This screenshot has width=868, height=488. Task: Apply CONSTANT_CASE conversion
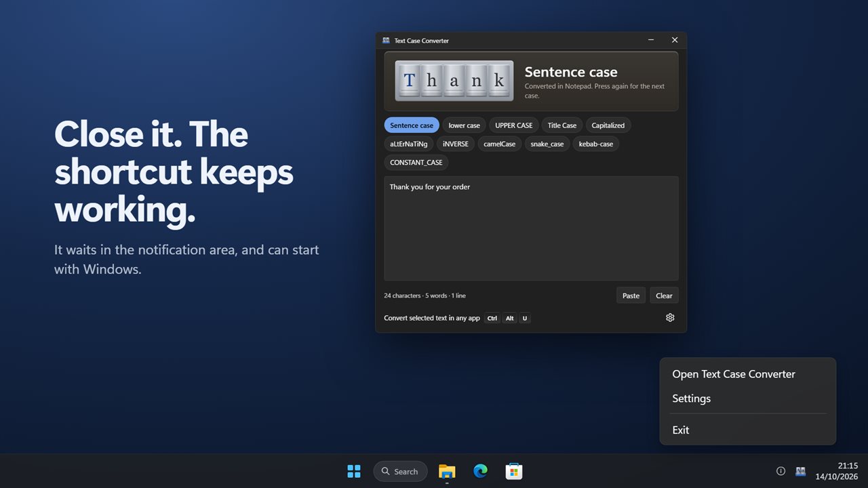[x=416, y=163]
